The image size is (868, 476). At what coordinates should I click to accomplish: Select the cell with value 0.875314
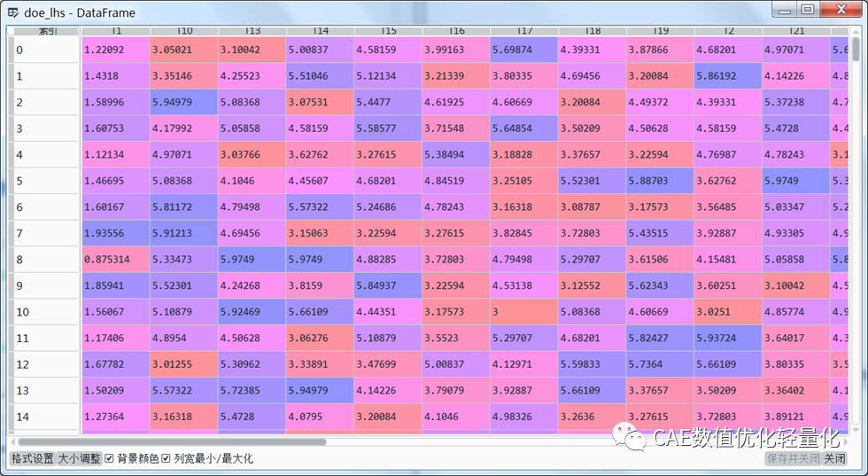pyautogui.click(x=116, y=260)
